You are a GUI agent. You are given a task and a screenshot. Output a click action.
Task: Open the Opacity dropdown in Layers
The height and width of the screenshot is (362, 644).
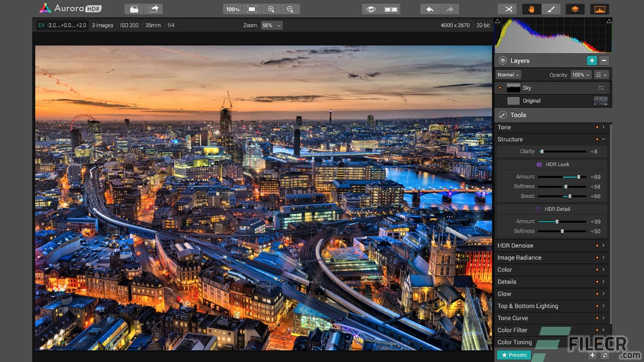[x=581, y=74]
